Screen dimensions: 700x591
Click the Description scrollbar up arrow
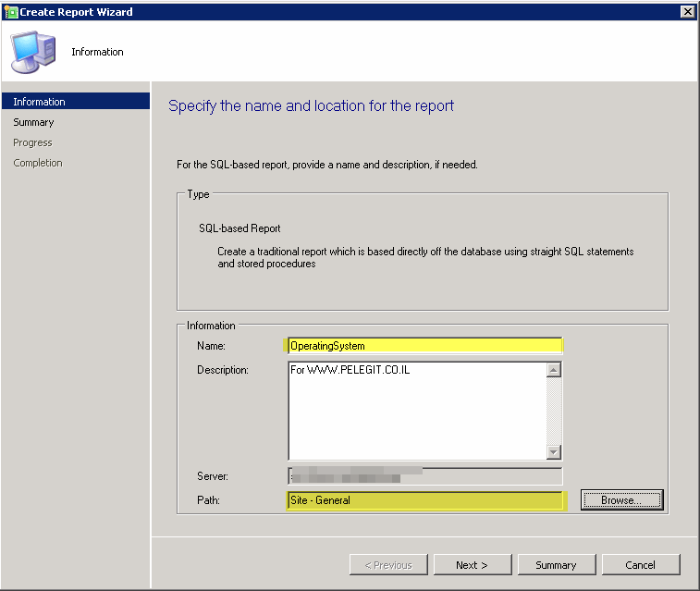pyautogui.click(x=554, y=370)
